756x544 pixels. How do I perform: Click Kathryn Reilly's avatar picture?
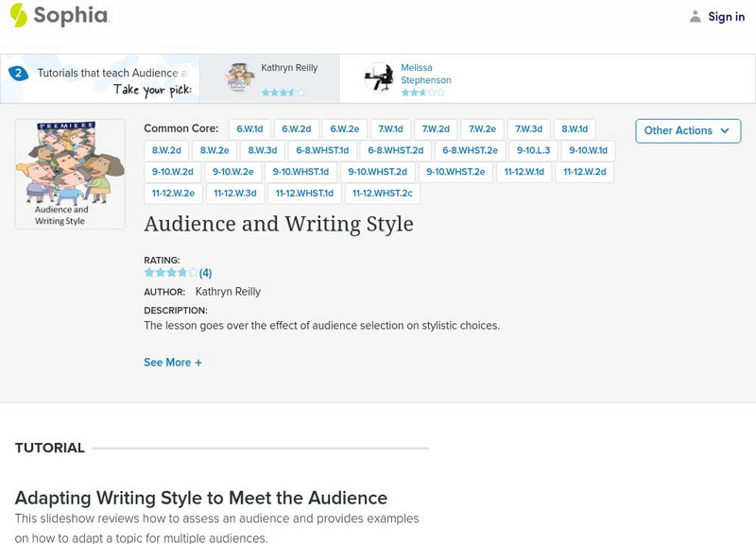point(240,77)
